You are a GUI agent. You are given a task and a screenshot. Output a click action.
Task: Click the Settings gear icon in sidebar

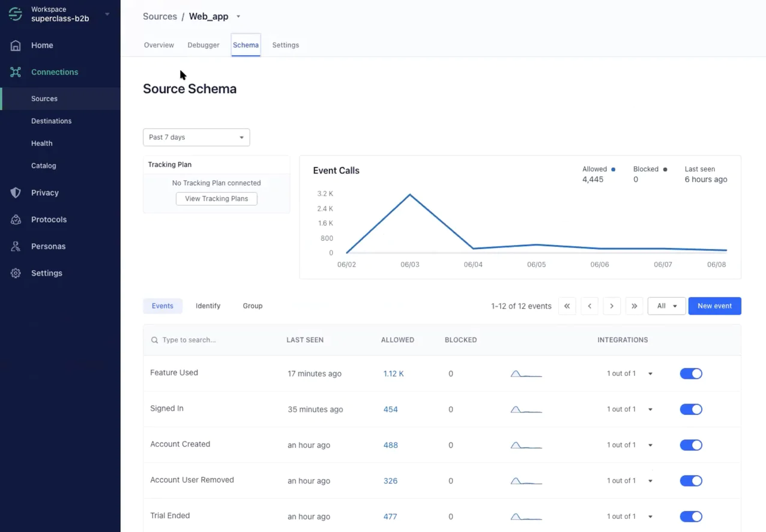[16, 273]
